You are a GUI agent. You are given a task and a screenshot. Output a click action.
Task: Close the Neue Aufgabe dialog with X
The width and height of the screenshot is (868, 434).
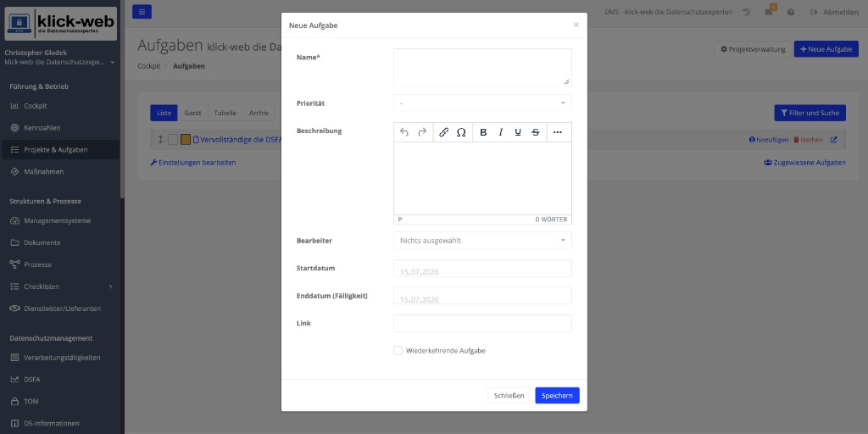(576, 25)
